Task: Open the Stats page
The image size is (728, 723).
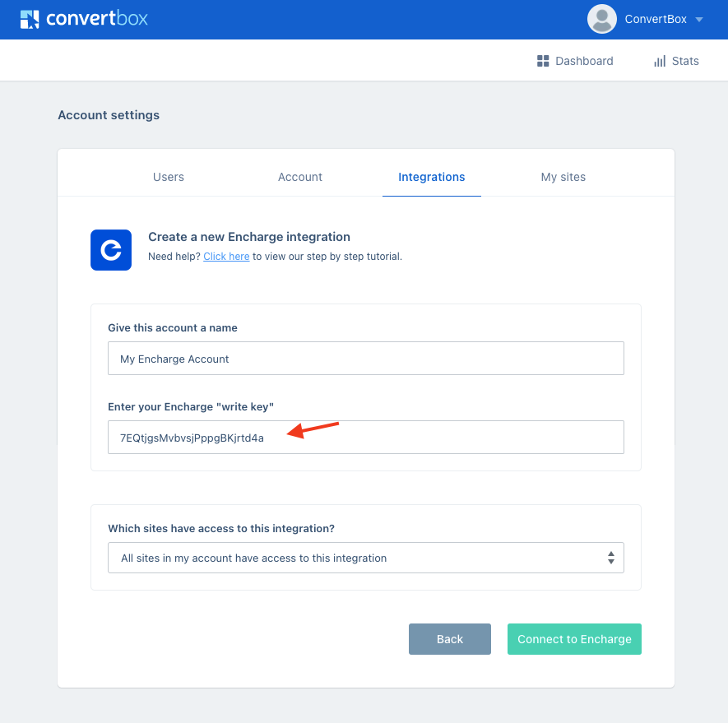Action: pos(676,61)
